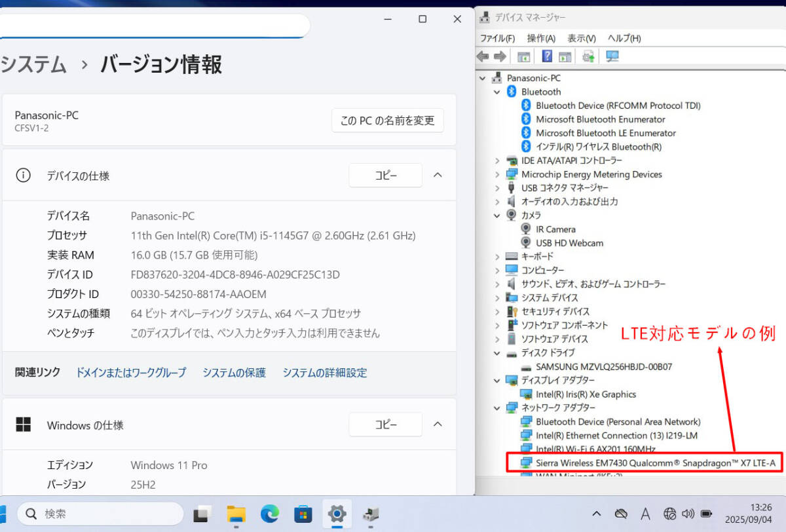This screenshot has width=786, height=532.
Task: Collapse the Bluetooth device category
Action: click(x=497, y=92)
